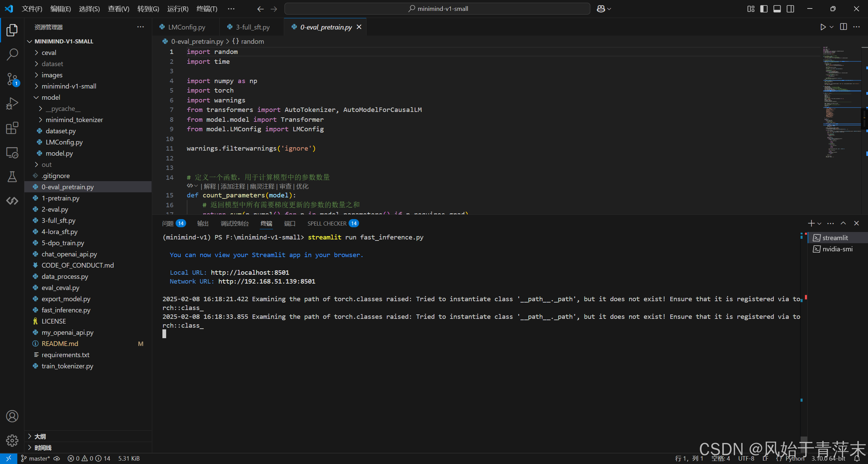The width and height of the screenshot is (868, 464).
Task: Maximize the terminal panel size
Action: [x=843, y=223]
